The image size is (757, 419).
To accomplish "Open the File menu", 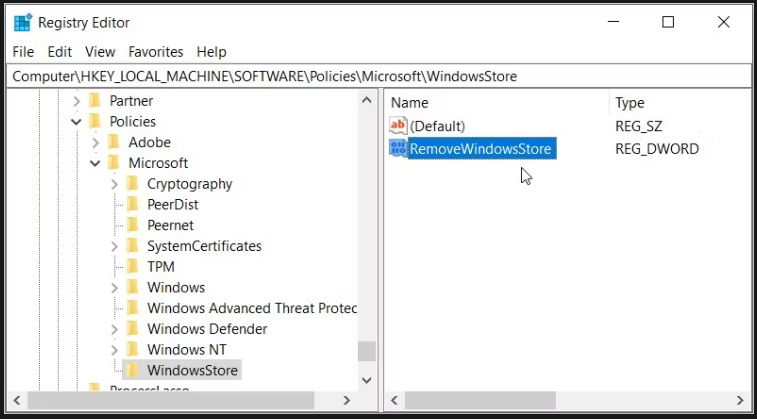I will point(23,52).
